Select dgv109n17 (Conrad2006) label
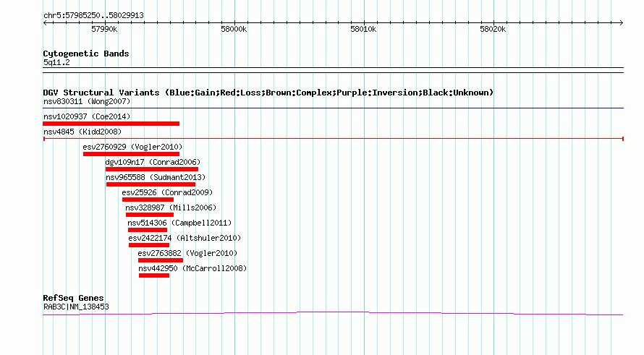The image size is (644, 355). click(153, 162)
